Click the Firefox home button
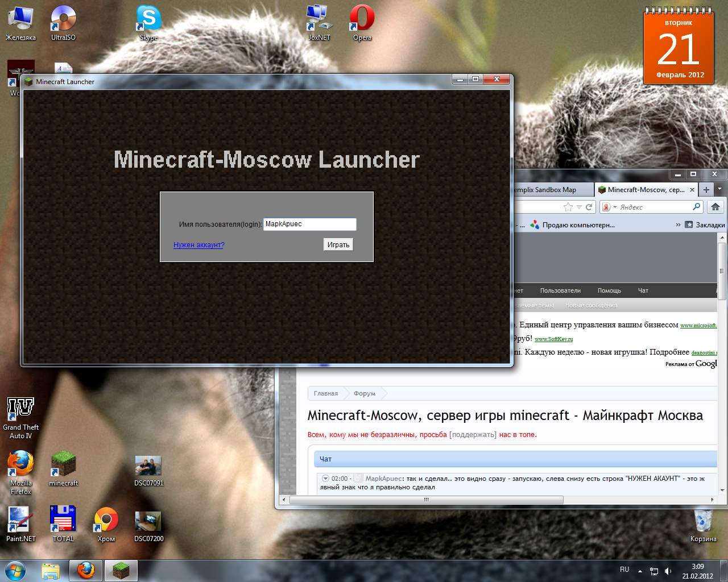 click(x=715, y=207)
